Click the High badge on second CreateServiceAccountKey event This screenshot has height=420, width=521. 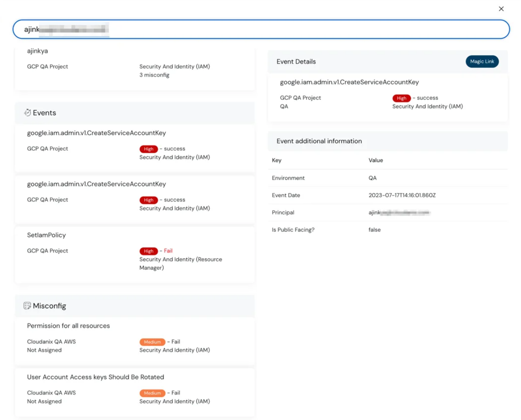coord(148,200)
